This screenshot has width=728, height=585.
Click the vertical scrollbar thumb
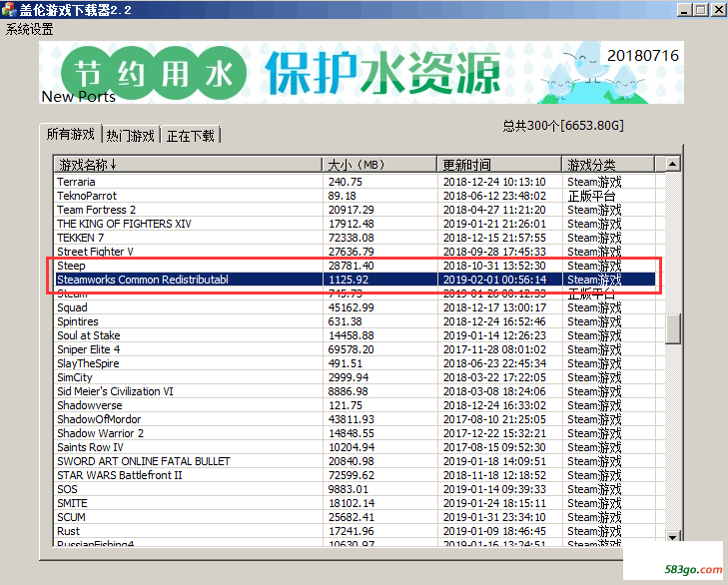click(x=672, y=329)
